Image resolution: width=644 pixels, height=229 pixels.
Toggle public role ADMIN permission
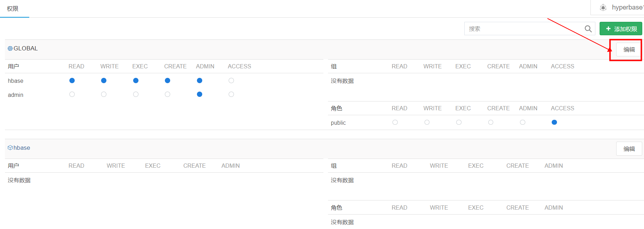tap(522, 122)
